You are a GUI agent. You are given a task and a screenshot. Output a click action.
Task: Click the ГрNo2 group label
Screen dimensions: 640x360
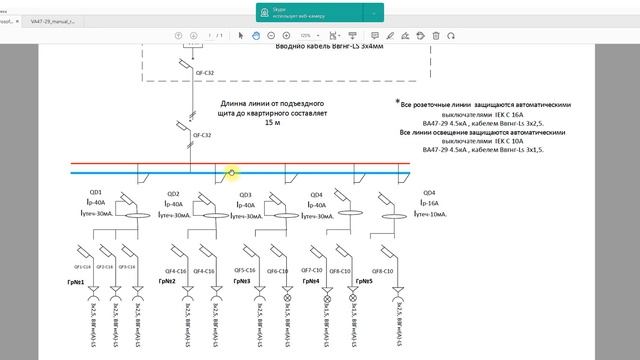coord(167,281)
